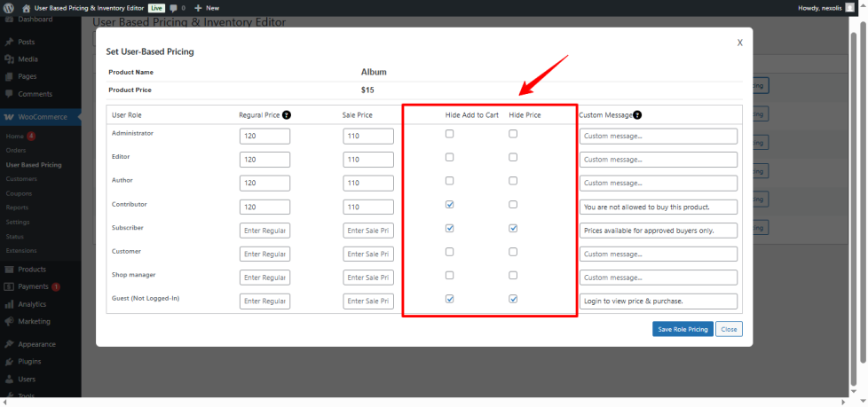Enable Hide Add to Cart for Administrator

click(x=449, y=133)
